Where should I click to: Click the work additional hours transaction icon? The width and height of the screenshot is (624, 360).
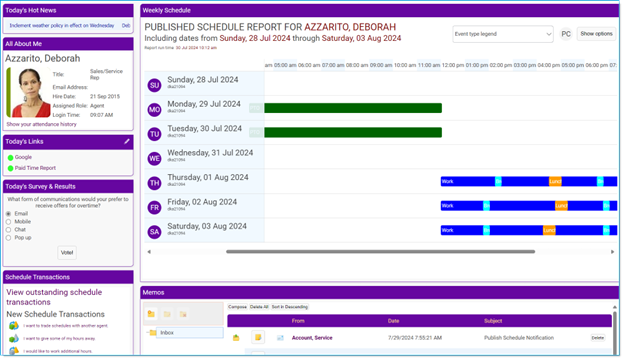pyautogui.click(x=14, y=351)
